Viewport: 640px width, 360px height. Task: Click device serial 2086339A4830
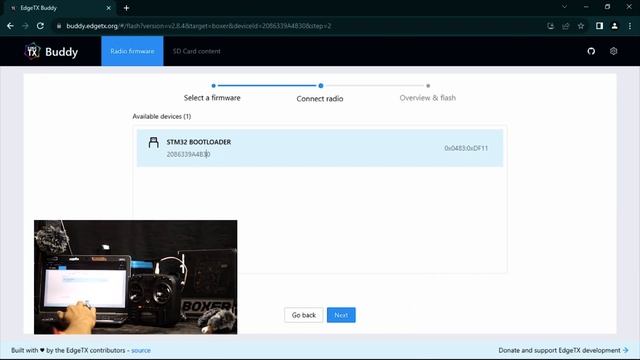tap(188, 154)
